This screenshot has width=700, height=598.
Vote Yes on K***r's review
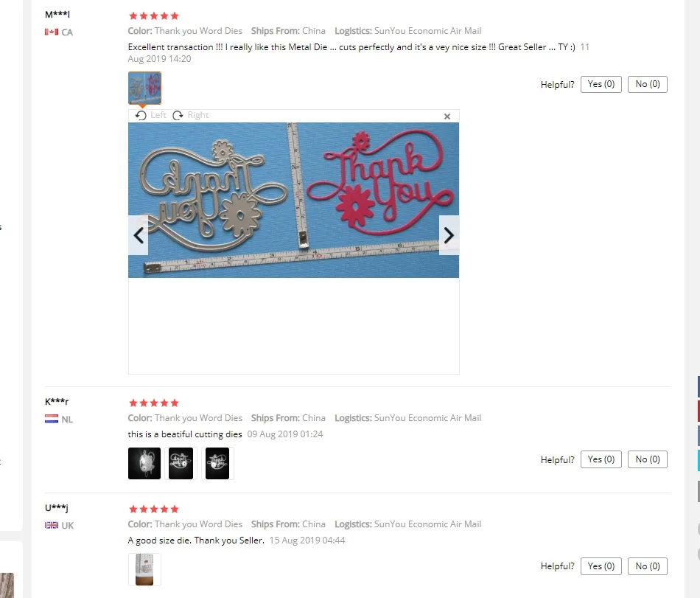click(601, 459)
